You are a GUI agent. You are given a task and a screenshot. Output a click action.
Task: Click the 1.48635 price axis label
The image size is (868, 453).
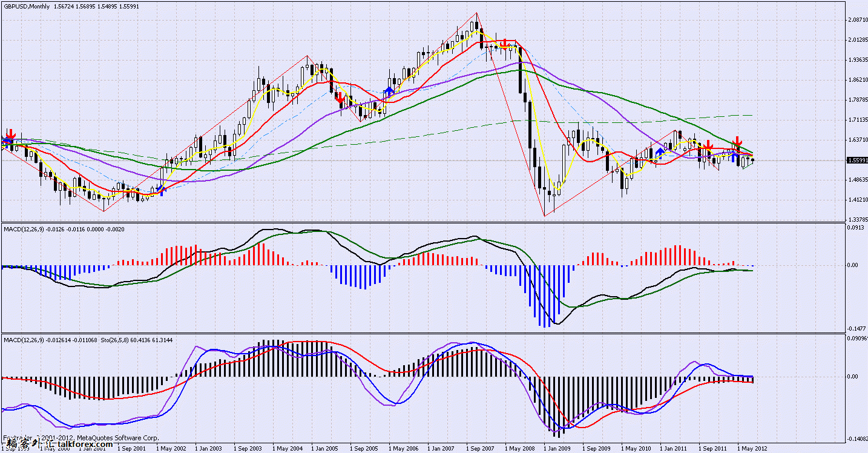point(856,180)
